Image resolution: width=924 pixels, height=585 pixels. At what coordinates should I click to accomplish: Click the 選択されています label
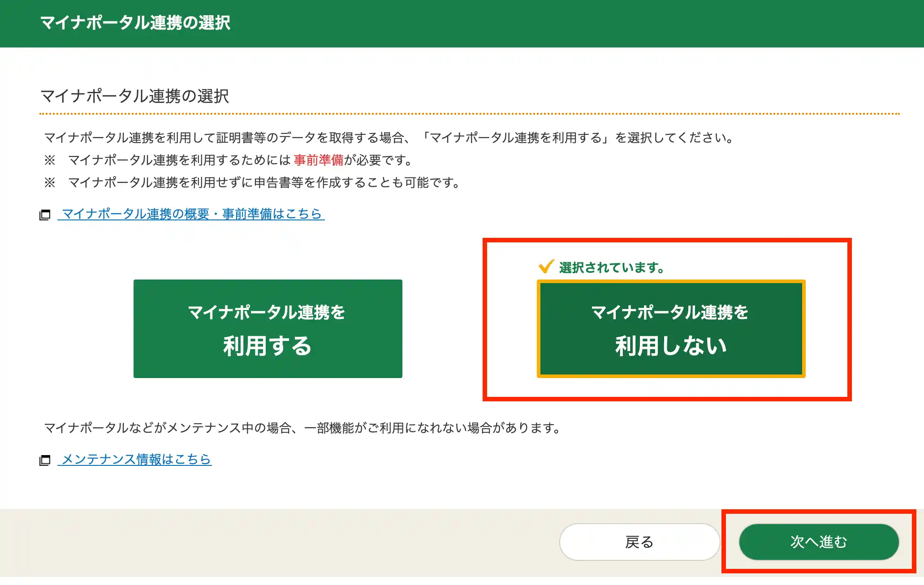(610, 267)
